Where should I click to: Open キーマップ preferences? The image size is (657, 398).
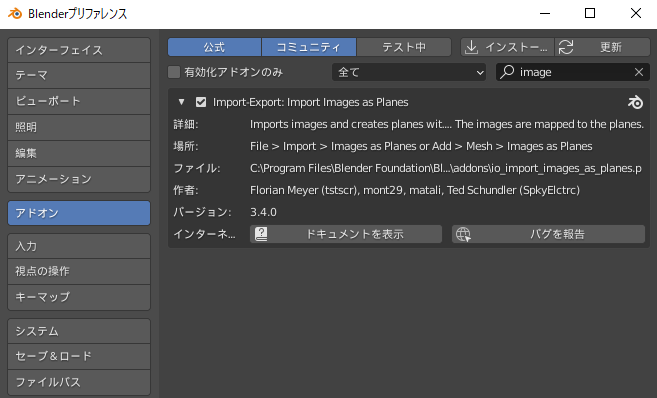click(x=79, y=297)
